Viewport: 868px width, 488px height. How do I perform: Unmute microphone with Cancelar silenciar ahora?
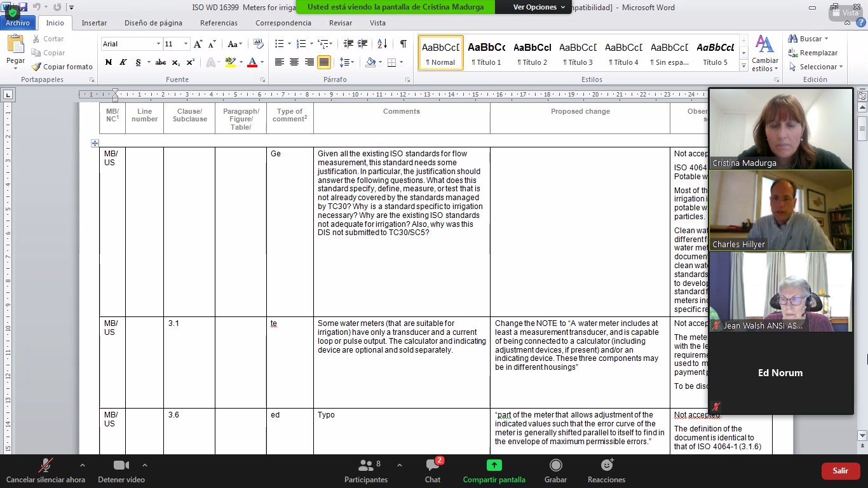click(45, 470)
